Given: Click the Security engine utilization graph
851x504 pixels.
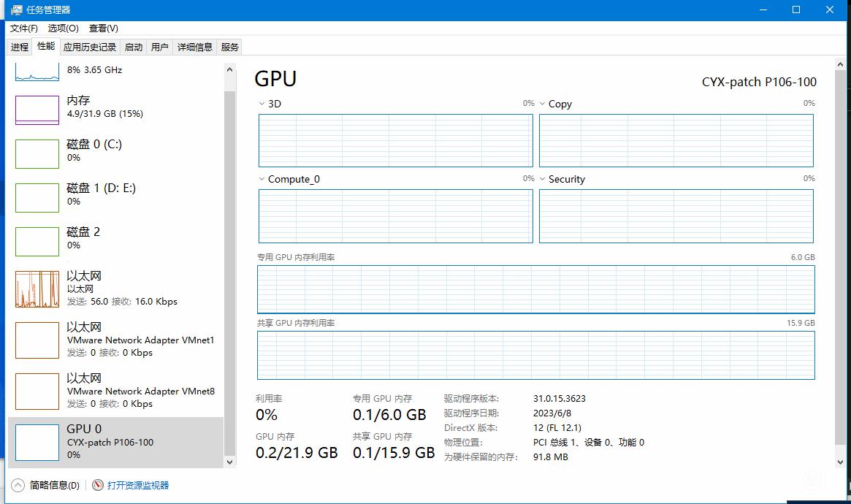Looking at the screenshot, I should [676, 216].
